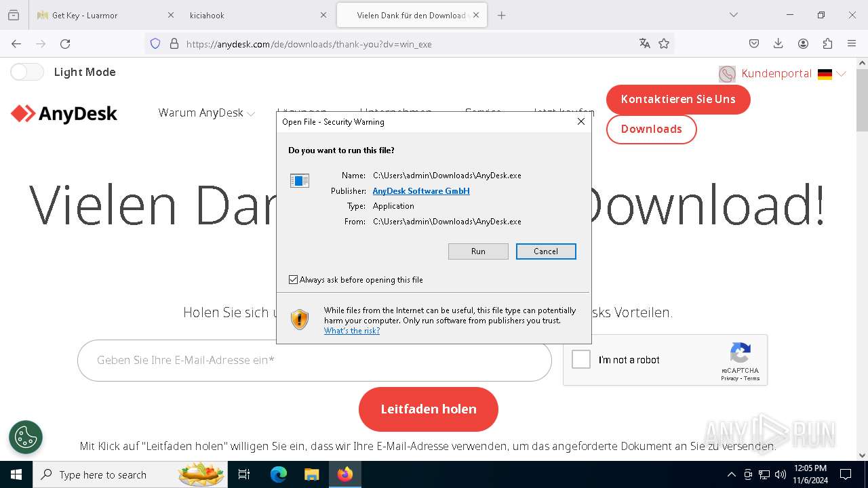Close the Get Key - Luarmor tab
Screen dimensions: 868x488
(171, 15)
